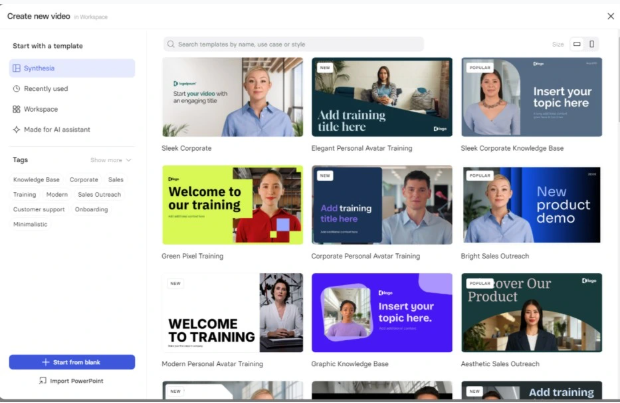Filter by Training tag
The image size is (620, 403).
(x=25, y=195)
